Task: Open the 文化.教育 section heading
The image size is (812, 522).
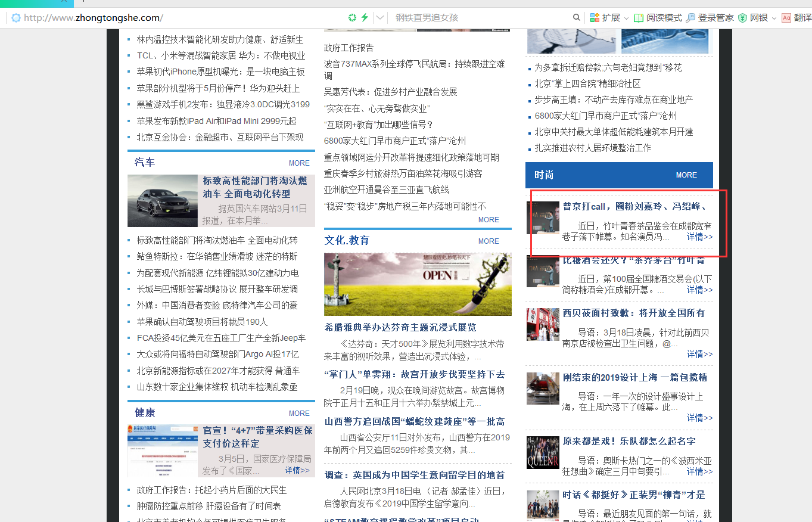Action: (x=347, y=240)
